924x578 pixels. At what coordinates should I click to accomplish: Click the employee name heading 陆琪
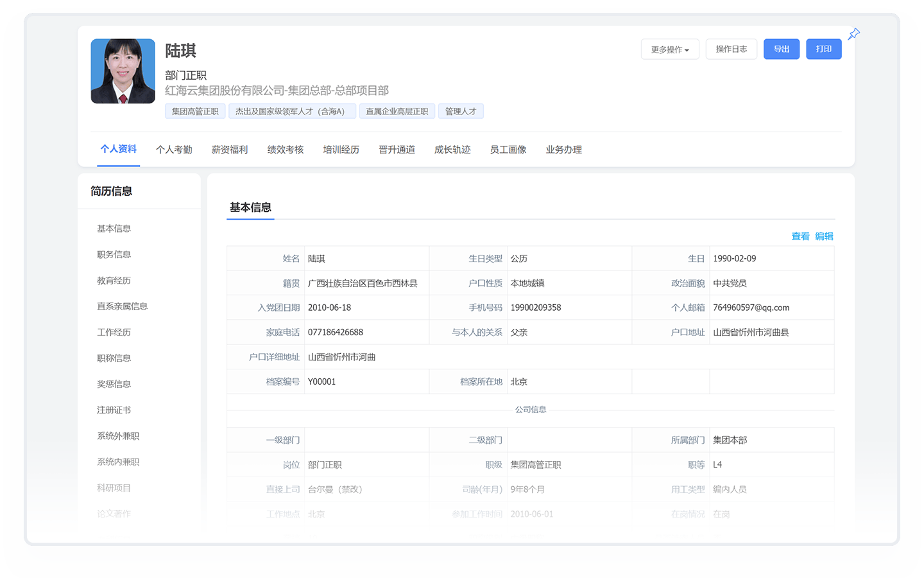(180, 51)
